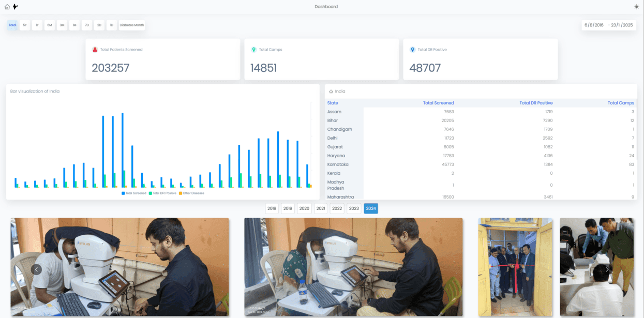
Task: Click the Total Camps location pin icon
Action: coord(253,50)
